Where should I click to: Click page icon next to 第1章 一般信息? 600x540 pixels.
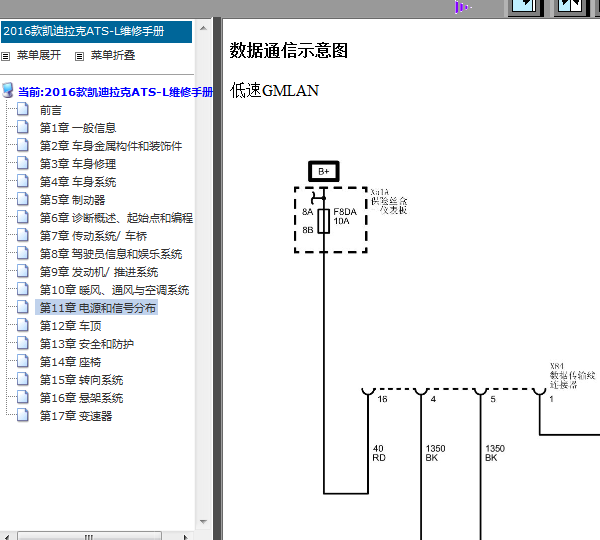coord(23,127)
